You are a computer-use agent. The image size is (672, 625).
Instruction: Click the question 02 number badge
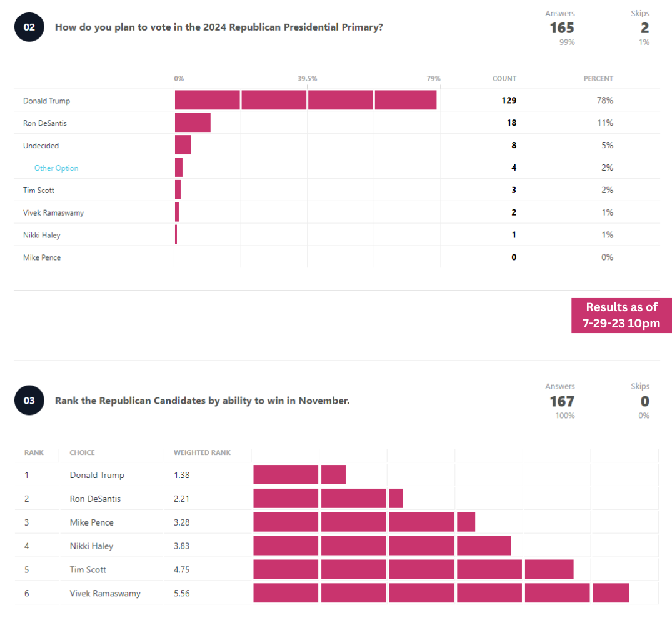click(29, 27)
